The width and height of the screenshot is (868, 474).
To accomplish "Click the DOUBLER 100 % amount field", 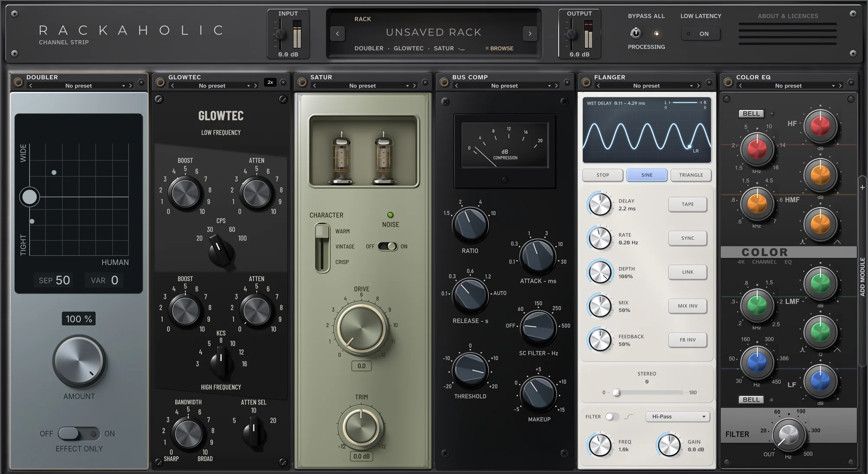I will point(79,319).
